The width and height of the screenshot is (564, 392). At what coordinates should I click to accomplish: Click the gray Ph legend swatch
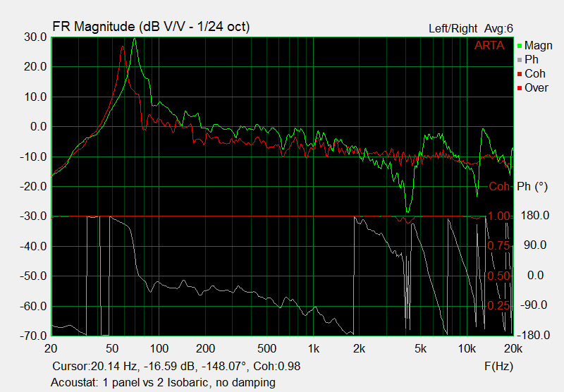[x=520, y=60]
